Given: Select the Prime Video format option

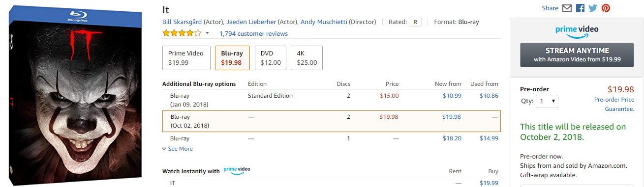Looking at the screenshot, I should (186, 58).
